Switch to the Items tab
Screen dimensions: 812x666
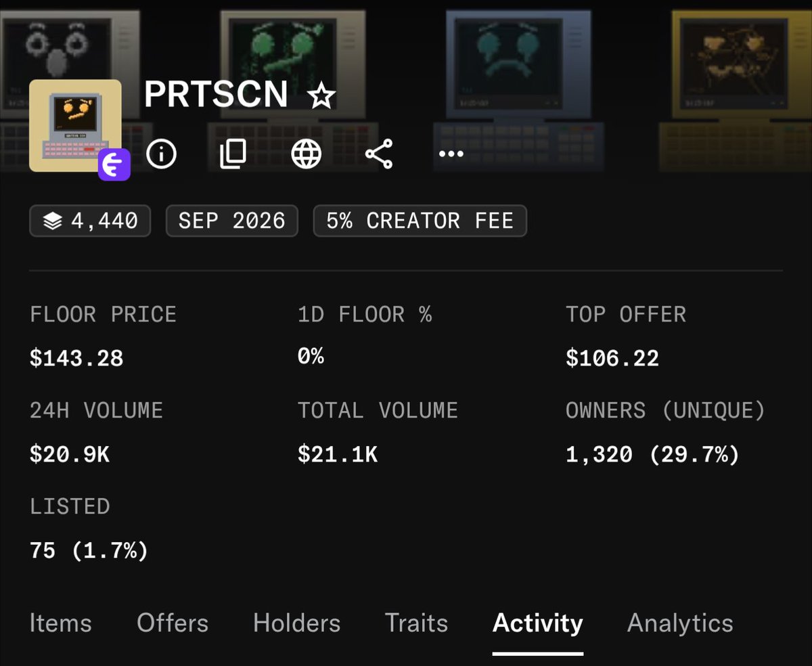point(60,623)
